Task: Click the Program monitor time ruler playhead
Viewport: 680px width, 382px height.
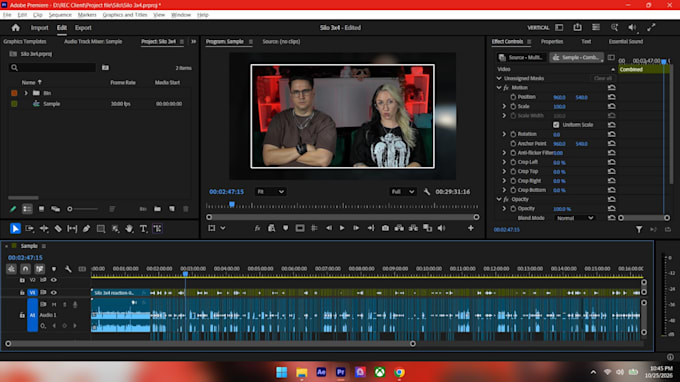Action: pos(232,204)
